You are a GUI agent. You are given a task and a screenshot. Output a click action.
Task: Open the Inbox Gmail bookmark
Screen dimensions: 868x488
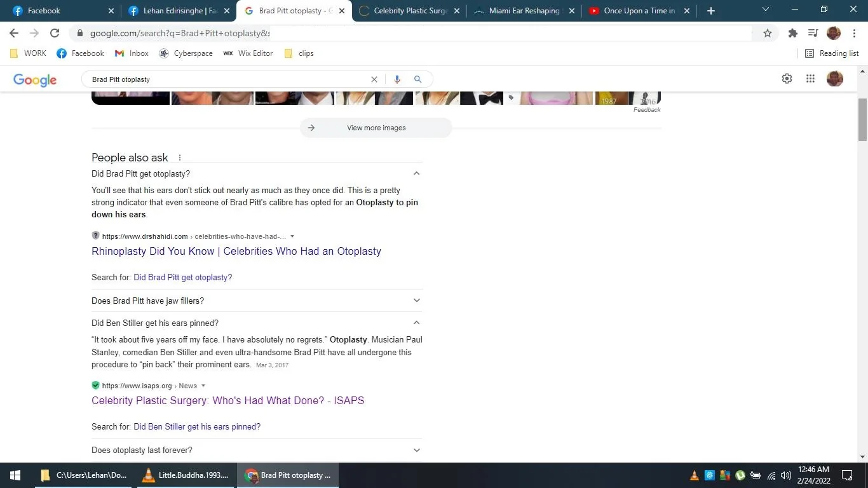click(x=132, y=53)
